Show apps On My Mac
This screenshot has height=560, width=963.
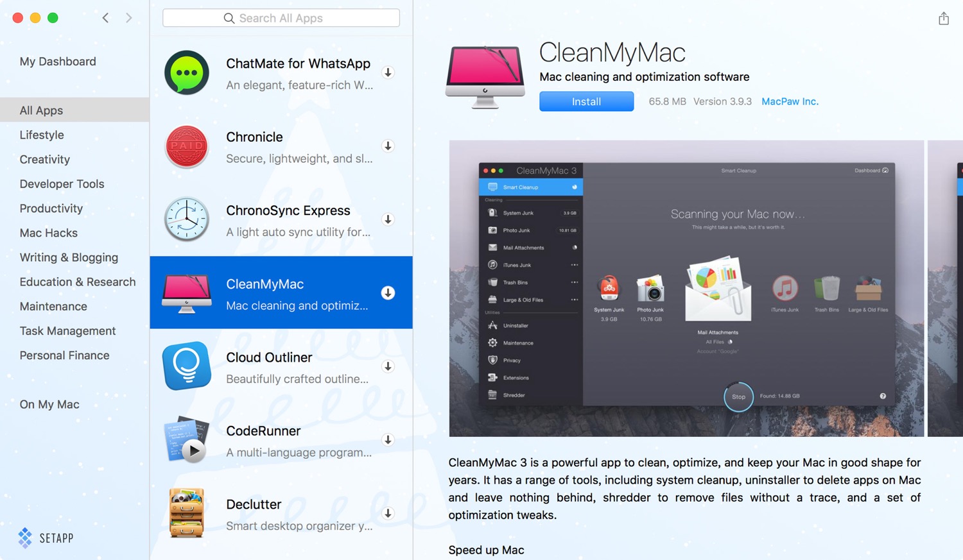coord(49,404)
